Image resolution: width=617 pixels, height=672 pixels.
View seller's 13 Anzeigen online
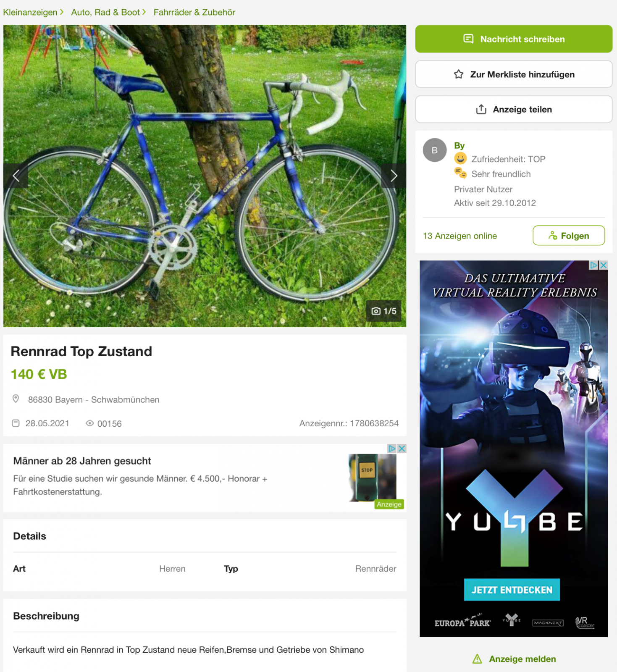pos(460,236)
